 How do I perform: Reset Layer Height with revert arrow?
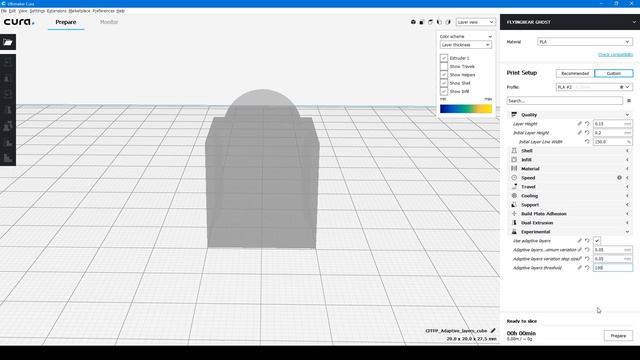coord(587,124)
